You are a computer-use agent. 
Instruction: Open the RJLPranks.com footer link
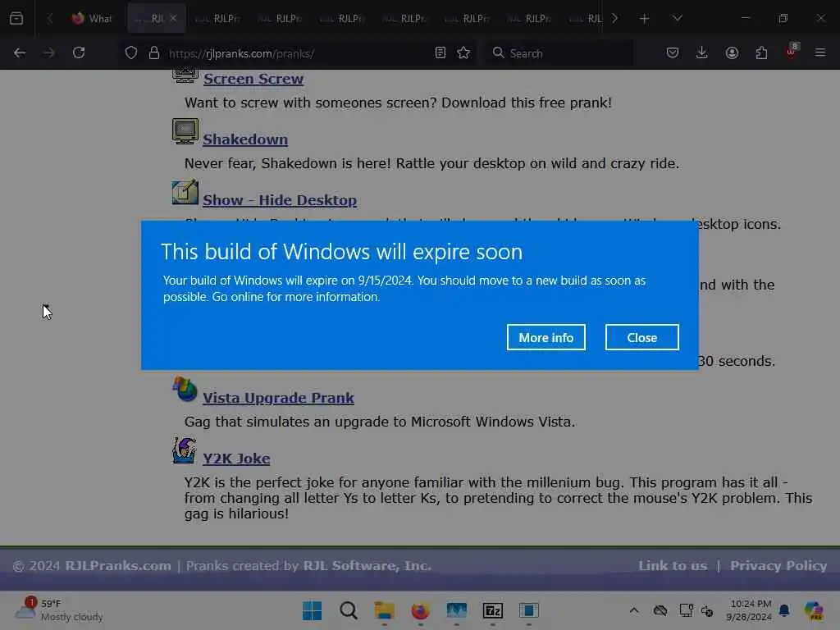tap(118, 566)
